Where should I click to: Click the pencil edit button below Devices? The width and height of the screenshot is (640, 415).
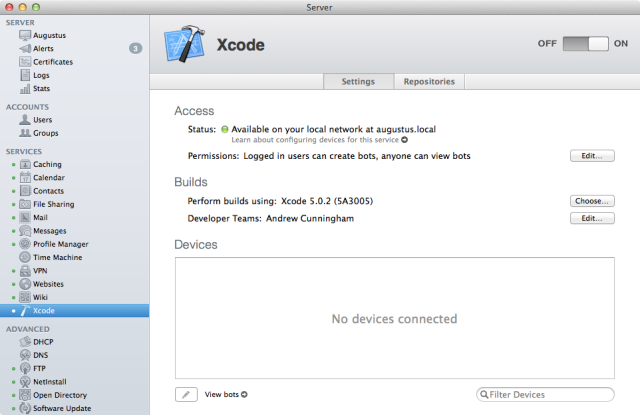[x=186, y=395]
